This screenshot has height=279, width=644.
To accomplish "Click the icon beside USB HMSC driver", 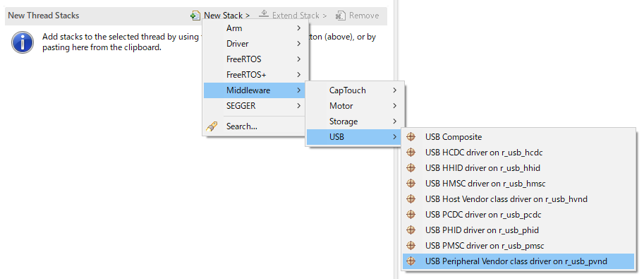I will pyautogui.click(x=411, y=184).
